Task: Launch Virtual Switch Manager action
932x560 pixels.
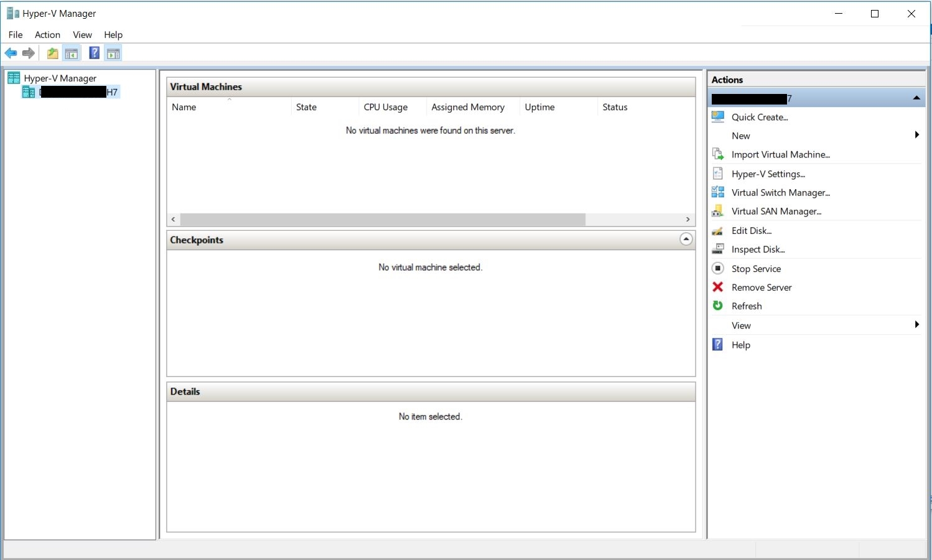Action: pyautogui.click(x=781, y=192)
